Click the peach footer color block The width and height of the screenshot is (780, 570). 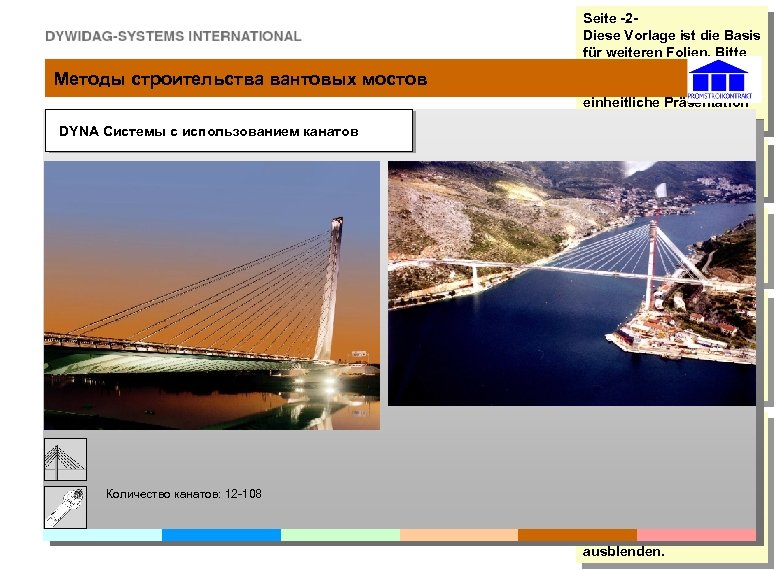pyautogui.click(x=459, y=535)
